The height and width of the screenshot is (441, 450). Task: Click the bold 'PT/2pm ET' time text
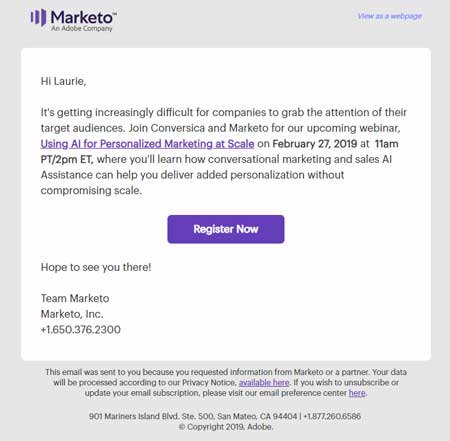pos(67,159)
